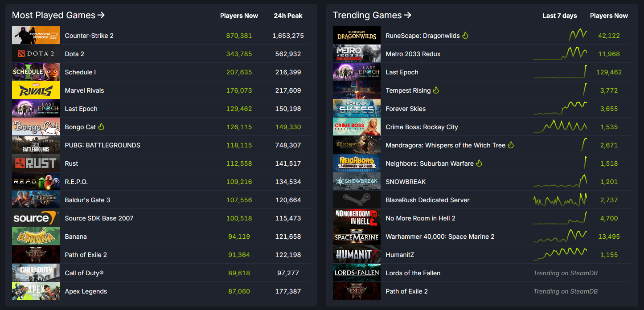This screenshot has width=644, height=310.
Task: Open Counter-Strike 2 game thumbnail
Action: coord(36,36)
